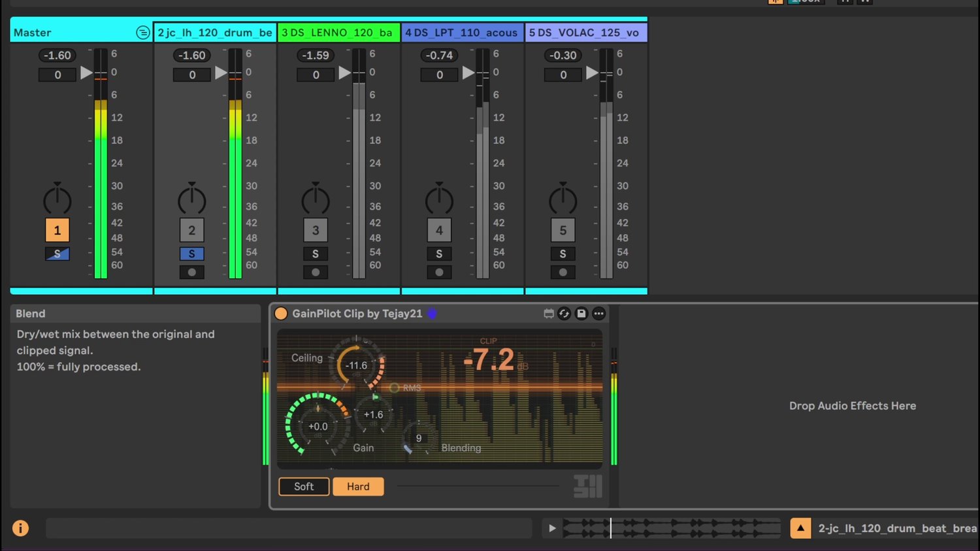Toggle the Info View icon at bottom left
This screenshot has height=551, width=980.
[20, 528]
